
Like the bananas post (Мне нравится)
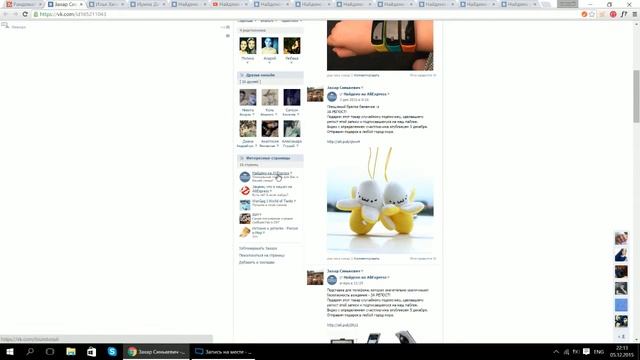[x=423, y=259]
